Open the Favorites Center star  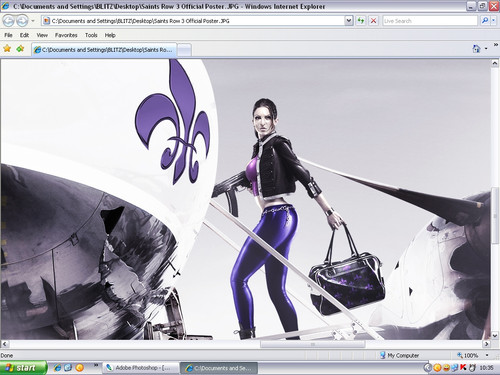tap(7, 49)
